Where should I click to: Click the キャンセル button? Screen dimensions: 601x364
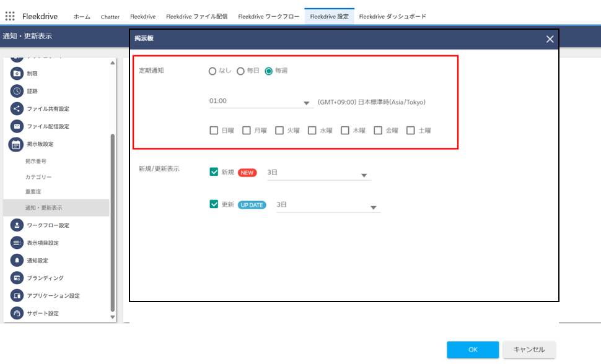(x=529, y=349)
